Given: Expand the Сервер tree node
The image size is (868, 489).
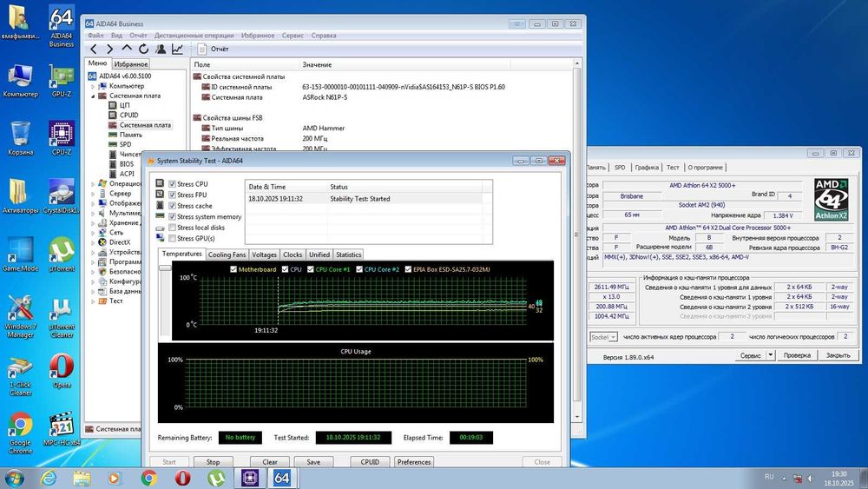Looking at the screenshot, I should coord(93,194).
